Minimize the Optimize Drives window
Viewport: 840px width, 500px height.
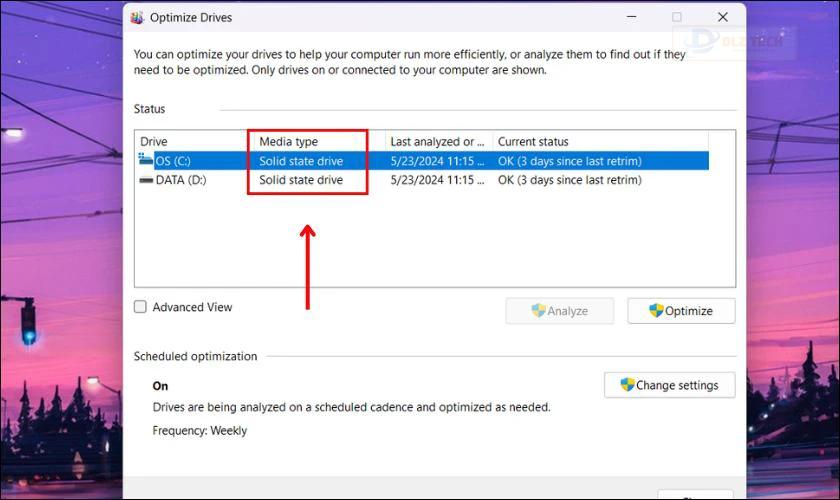click(x=632, y=17)
